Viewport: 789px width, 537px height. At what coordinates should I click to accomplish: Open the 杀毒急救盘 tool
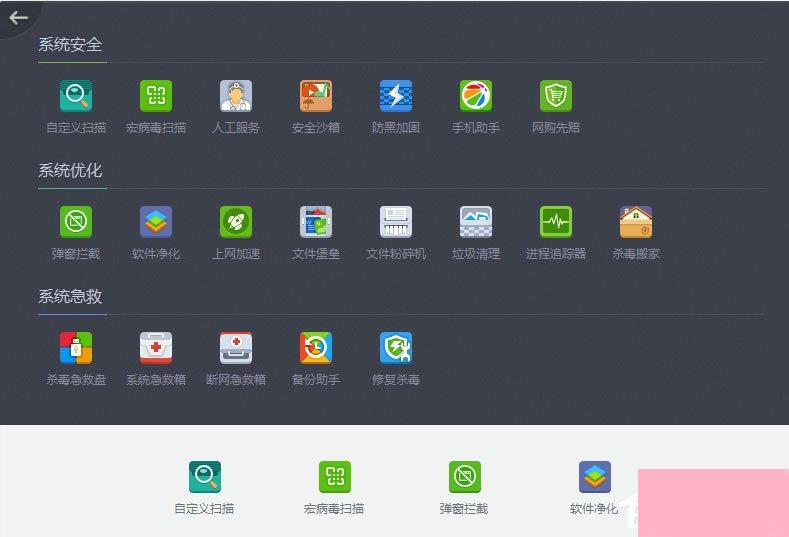tap(76, 348)
